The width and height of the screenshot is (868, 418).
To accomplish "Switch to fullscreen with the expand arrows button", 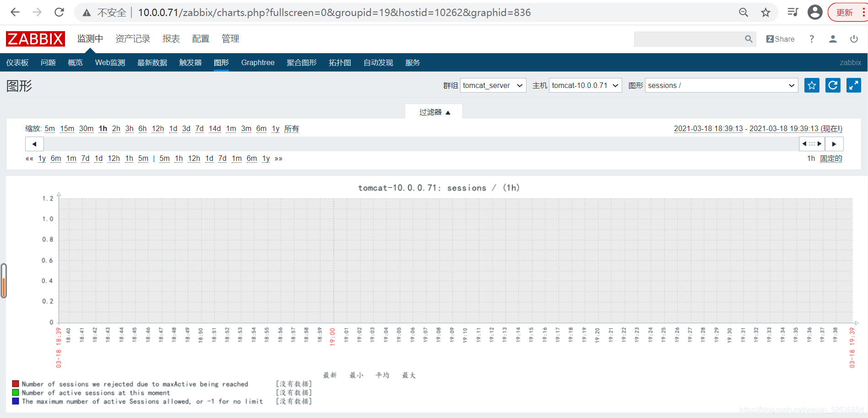I will tap(854, 85).
